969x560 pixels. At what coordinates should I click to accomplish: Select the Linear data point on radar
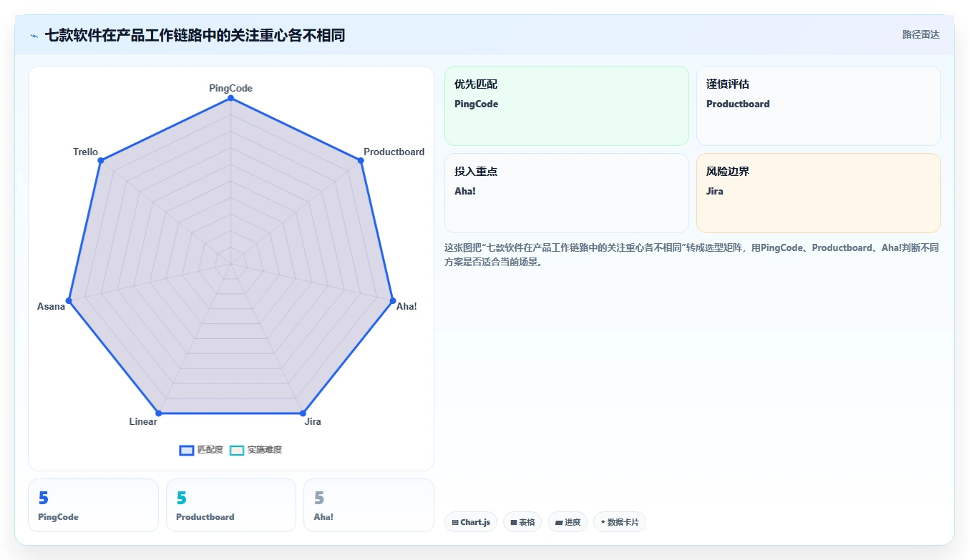pos(159,413)
